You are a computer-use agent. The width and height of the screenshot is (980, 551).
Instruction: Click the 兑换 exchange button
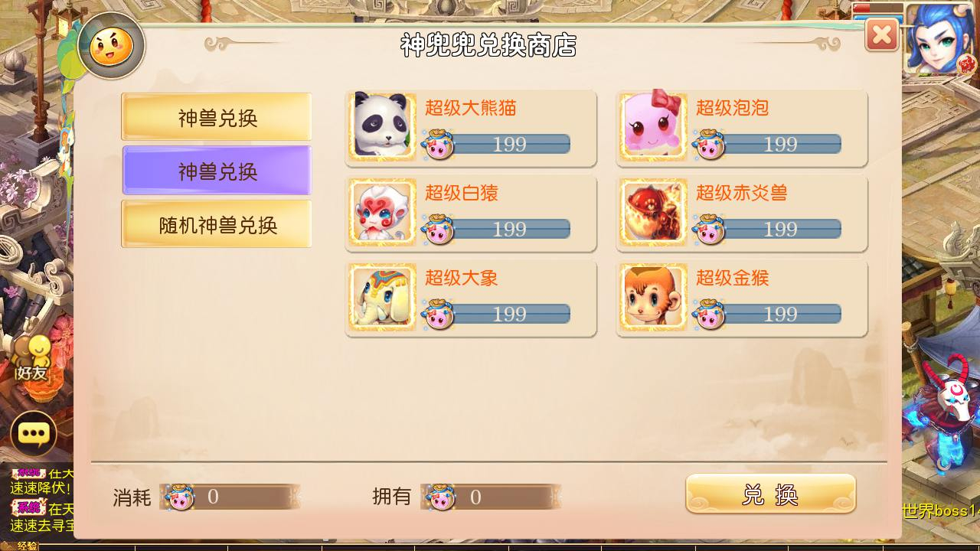(770, 494)
